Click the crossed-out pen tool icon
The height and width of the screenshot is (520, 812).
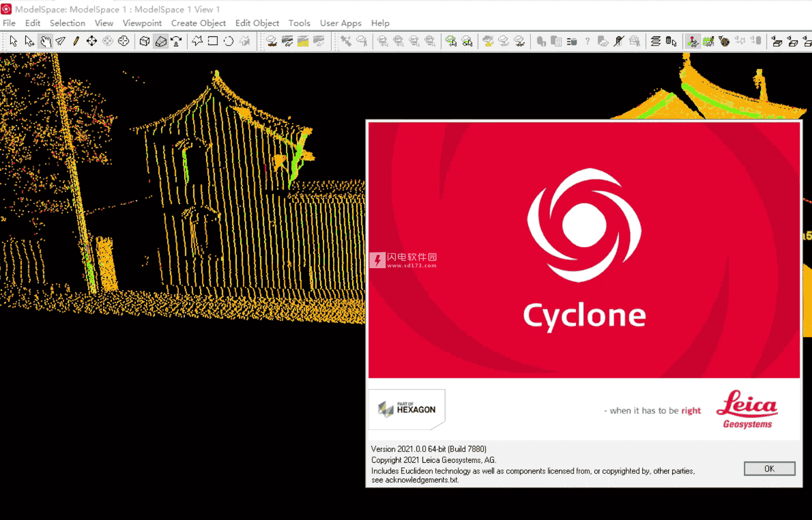pos(619,41)
